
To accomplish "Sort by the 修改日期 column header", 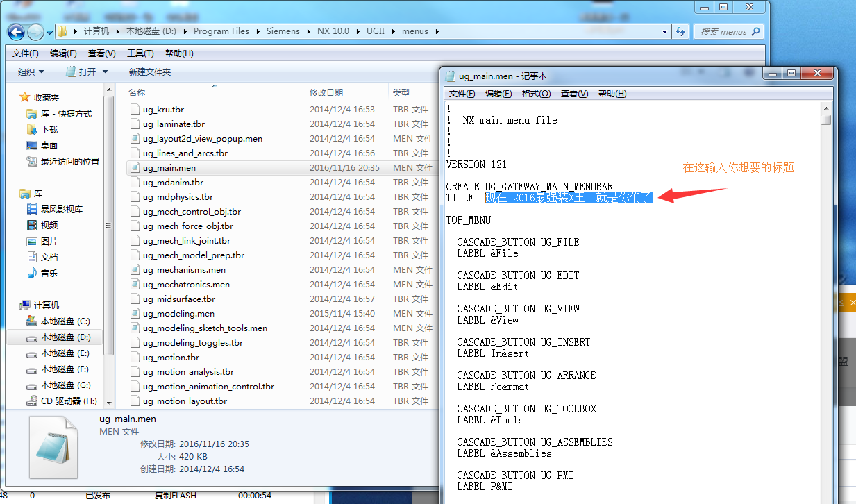I will (326, 92).
